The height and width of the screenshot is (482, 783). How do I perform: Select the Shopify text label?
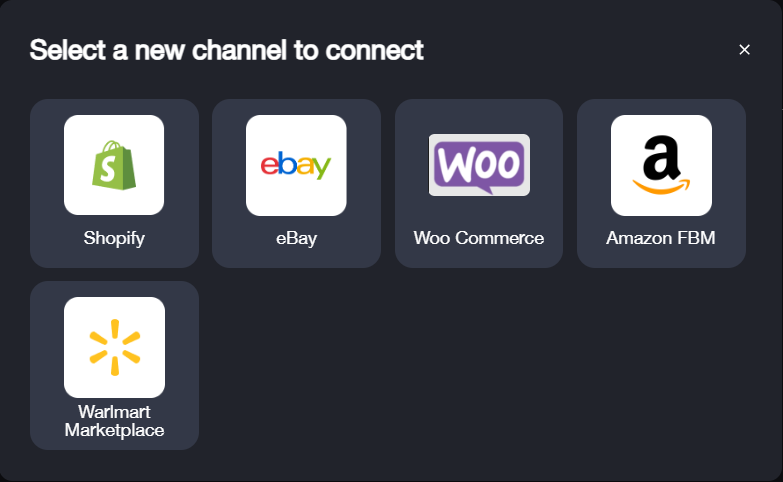[x=114, y=238]
